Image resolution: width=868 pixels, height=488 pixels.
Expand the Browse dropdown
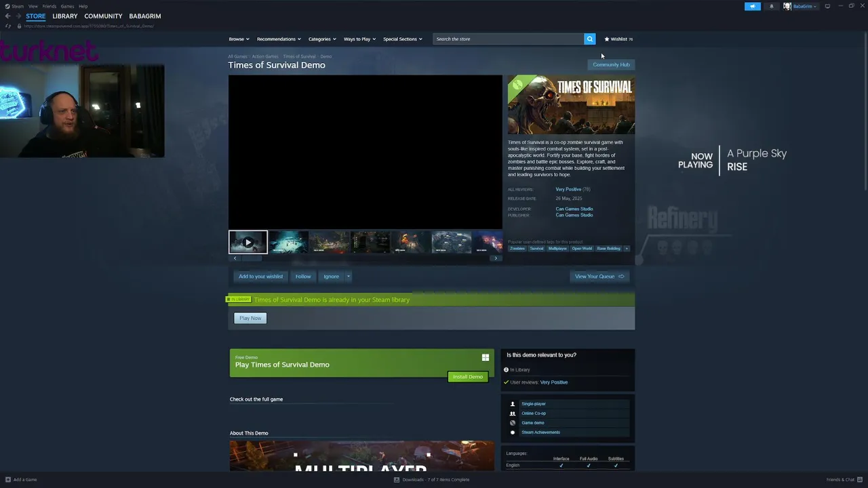[239, 39]
